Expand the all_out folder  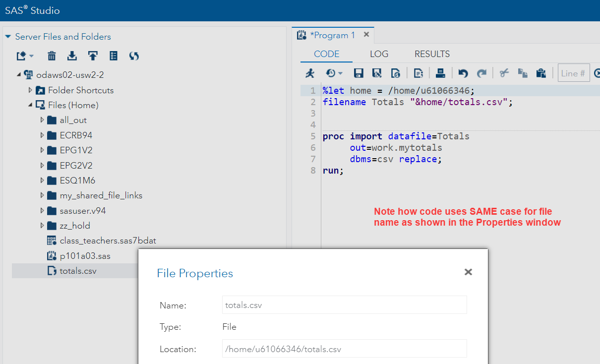[42, 120]
